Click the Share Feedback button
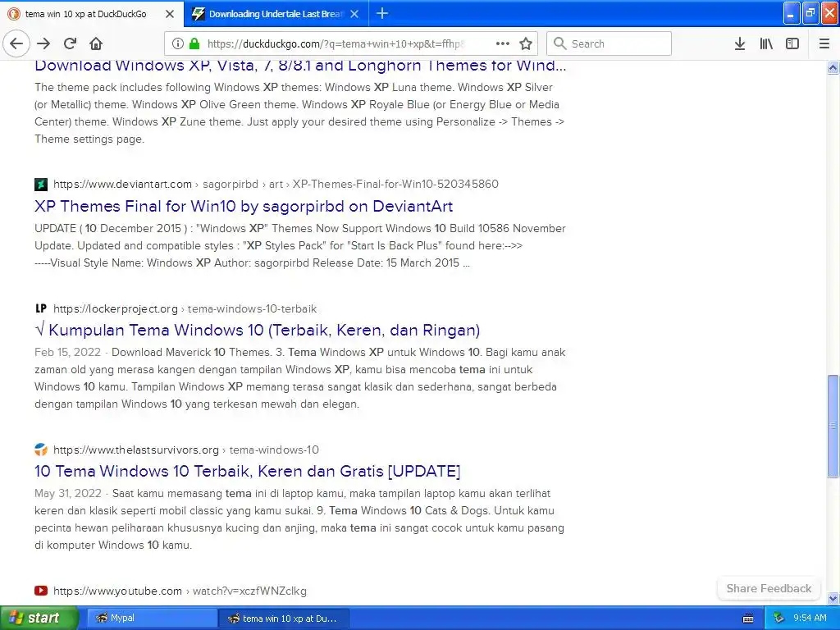Image resolution: width=840 pixels, height=630 pixels. coord(769,588)
